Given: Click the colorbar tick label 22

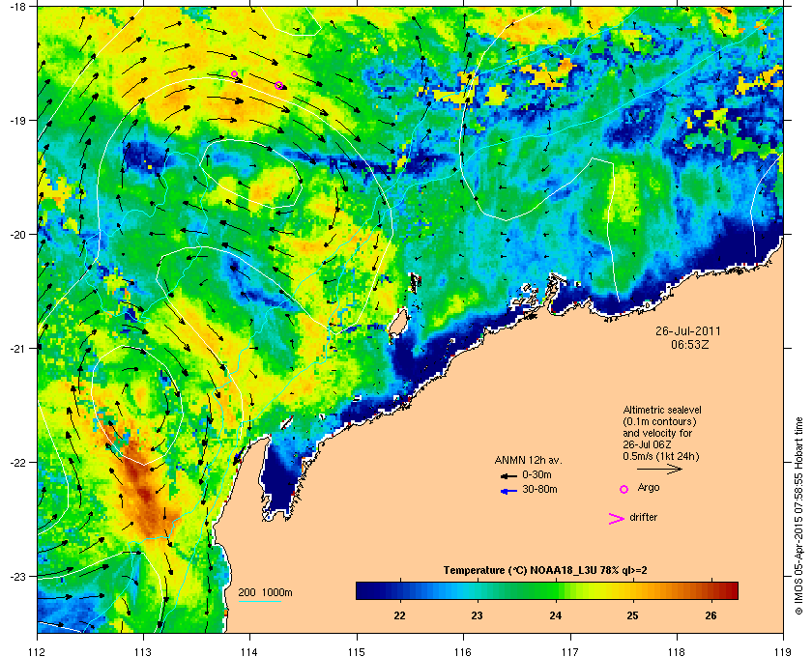Looking at the screenshot, I should pos(399,615).
